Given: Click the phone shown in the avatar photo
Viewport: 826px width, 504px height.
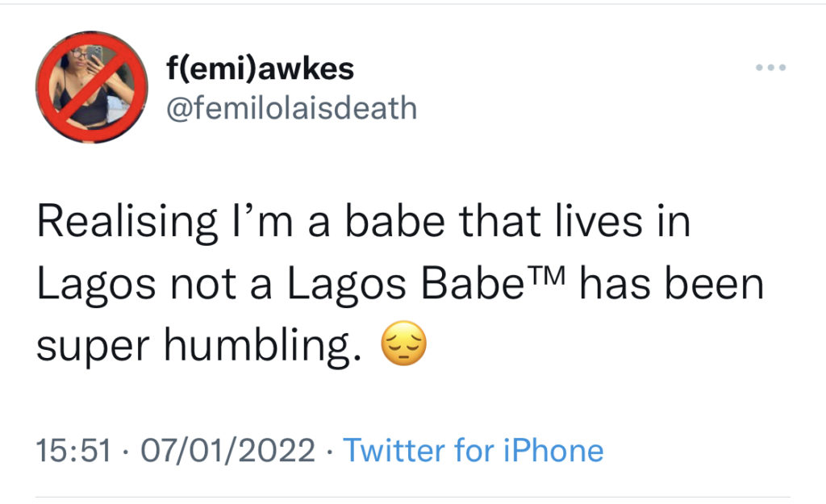Looking at the screenshot, I should [x=94, y=55].
